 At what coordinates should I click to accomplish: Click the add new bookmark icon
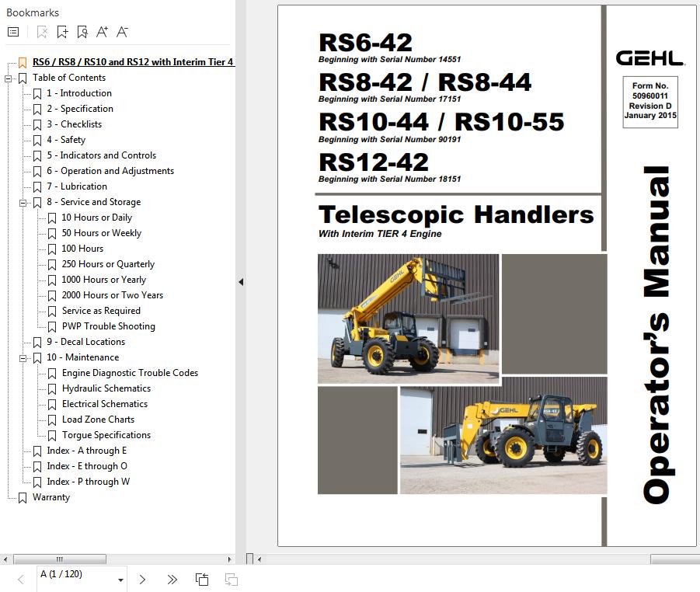tap(63, 32)
